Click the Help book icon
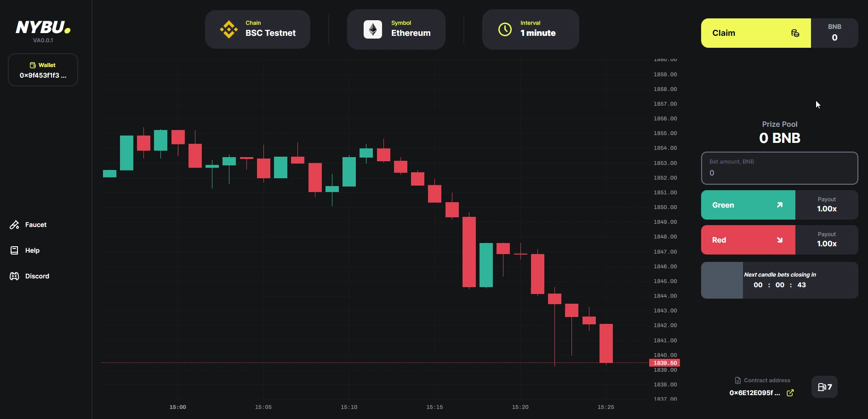This screenshot has width=868, height=419. point(14,250)
